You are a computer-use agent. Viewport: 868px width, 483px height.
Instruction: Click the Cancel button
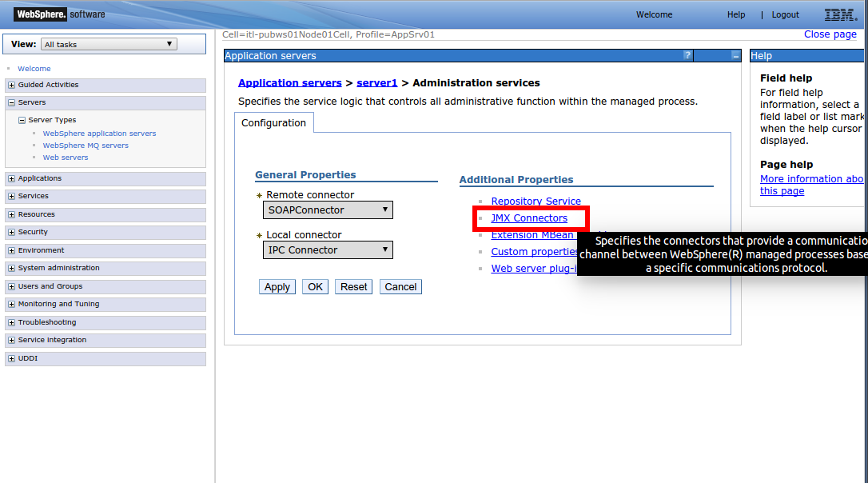[x=400, y=287]
